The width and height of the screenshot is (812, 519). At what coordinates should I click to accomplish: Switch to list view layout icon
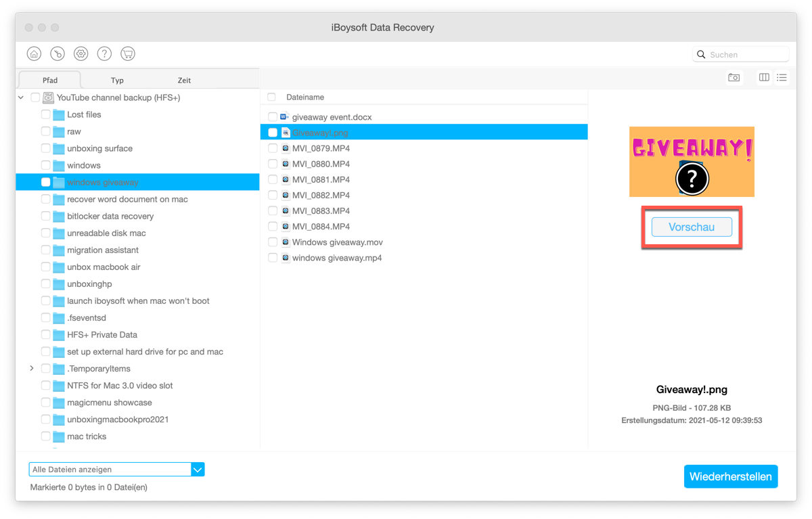tap(782, 78)
